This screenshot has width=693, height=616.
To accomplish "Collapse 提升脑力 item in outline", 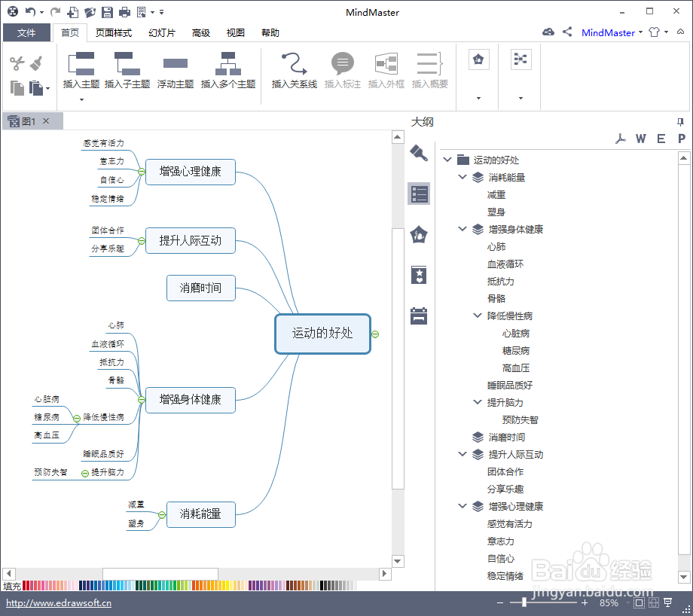I will coord(478,402).
